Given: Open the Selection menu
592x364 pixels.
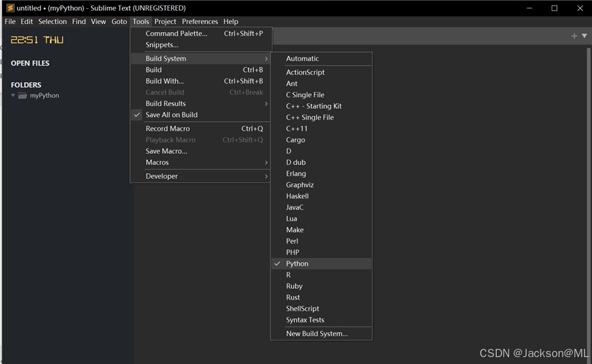Looking at the screenshot, I should click(53, 21).
